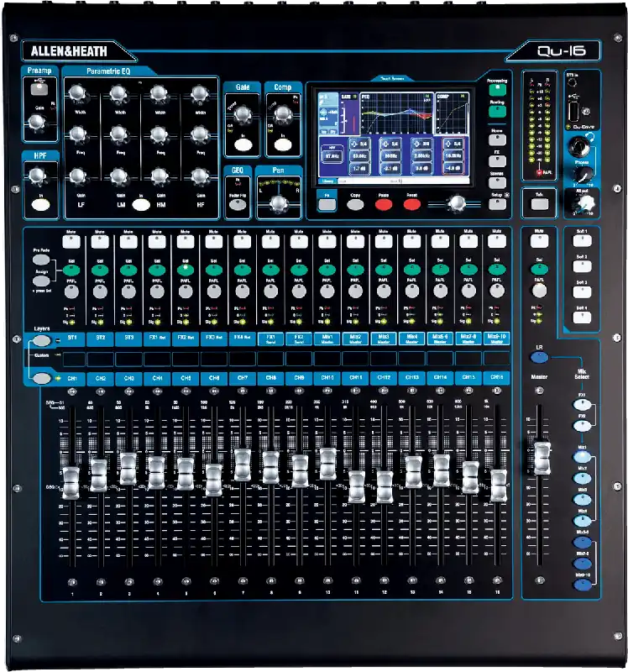Toggle PAFL on channel CH14
Image resolution: width=628 pixels, height=672 pixels.
(441, 291)
